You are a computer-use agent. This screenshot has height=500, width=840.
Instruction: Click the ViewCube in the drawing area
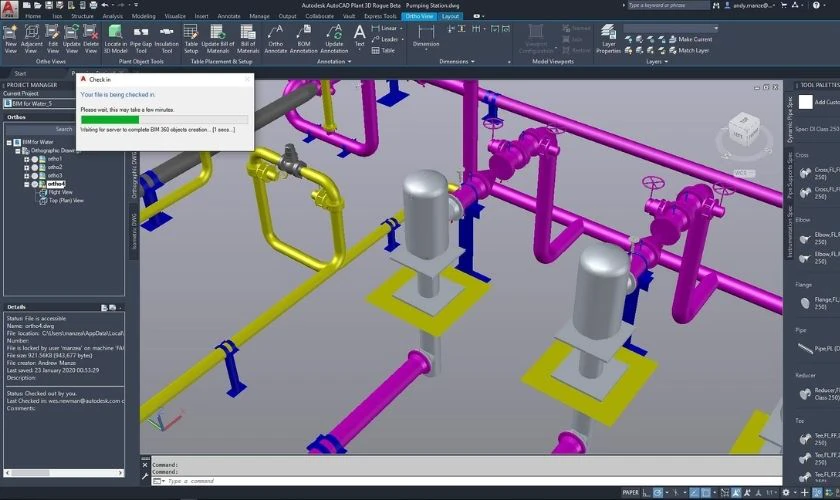[x=744, y=131]
